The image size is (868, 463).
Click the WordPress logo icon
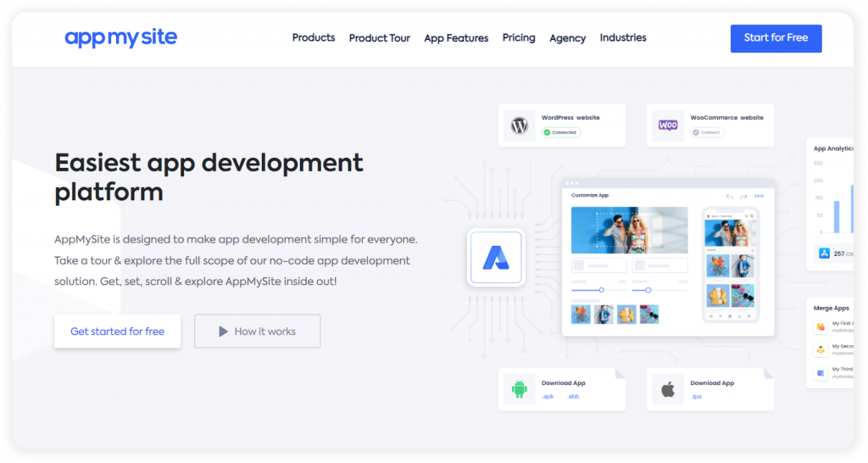(520, 126)
